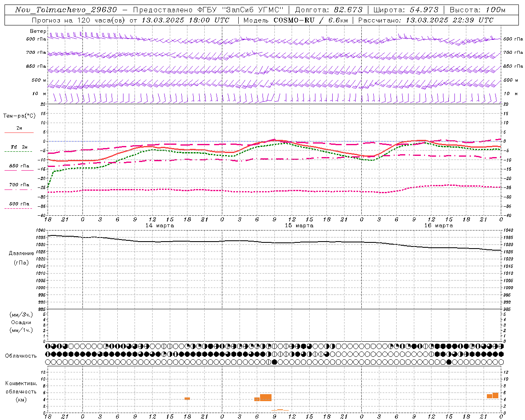The image size is (525, 420).
Task: Select the "Давление" pressure panel label
Action: tap(21, 253)
